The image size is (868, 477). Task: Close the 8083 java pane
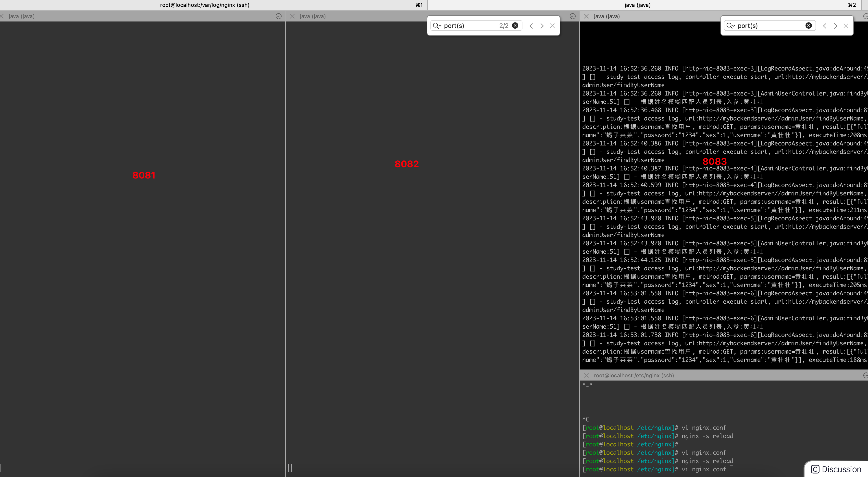586,16
